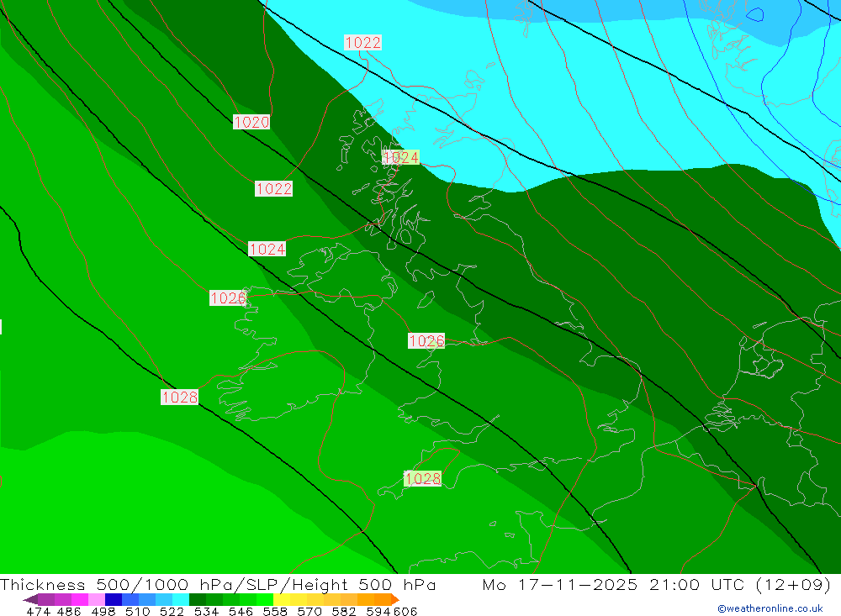The height and width of the screenshot is (616, 841).
Task: Pick the lightest cyan legend swatch
Action: [181, 599]
